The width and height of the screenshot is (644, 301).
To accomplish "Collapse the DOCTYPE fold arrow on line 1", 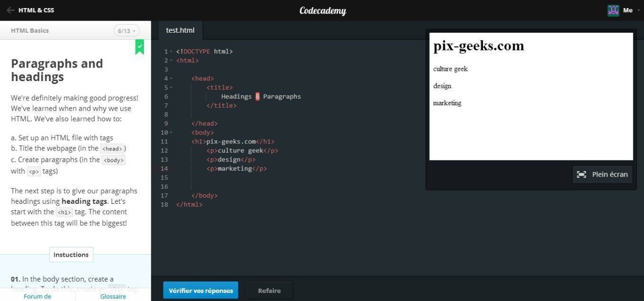I will (x=172, y=51).
